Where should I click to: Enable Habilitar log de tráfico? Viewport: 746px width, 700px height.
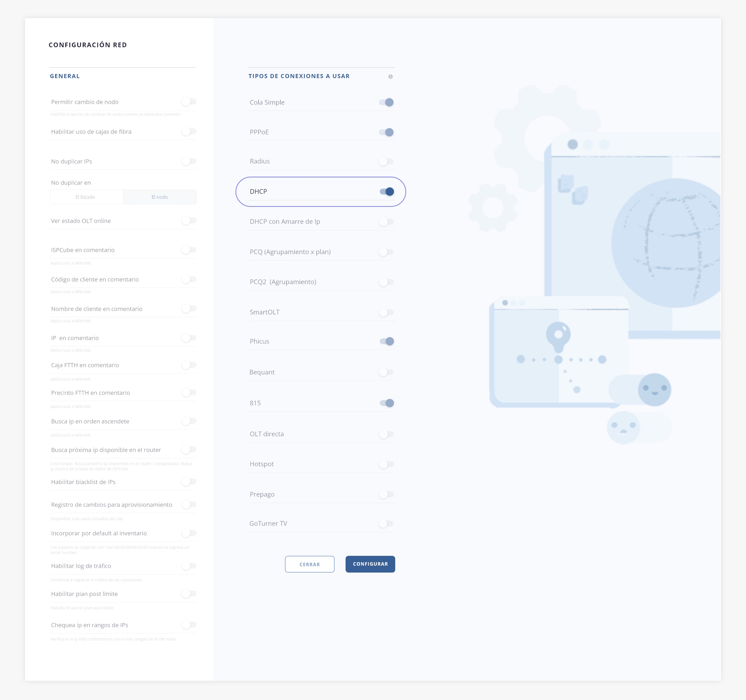pos(189,566)
